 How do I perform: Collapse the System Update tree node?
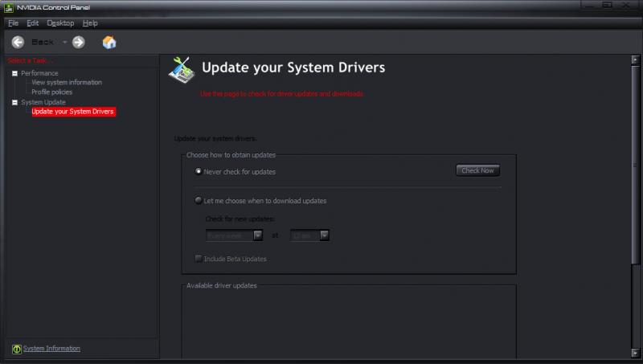[14, 103]
